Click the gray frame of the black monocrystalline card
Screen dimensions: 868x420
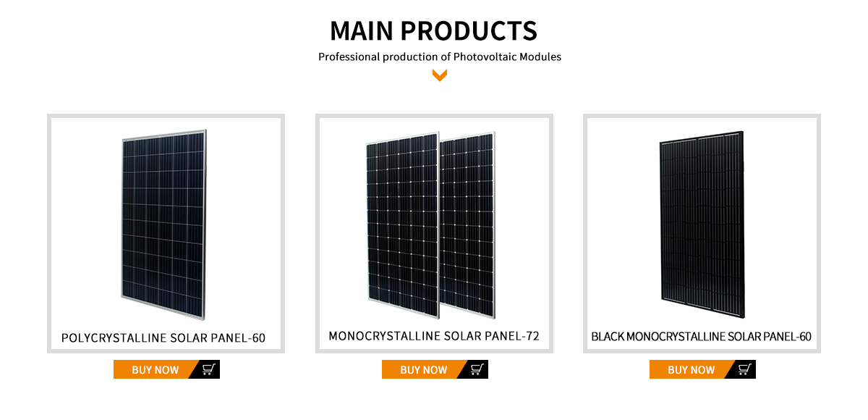[x=585, y=233]
